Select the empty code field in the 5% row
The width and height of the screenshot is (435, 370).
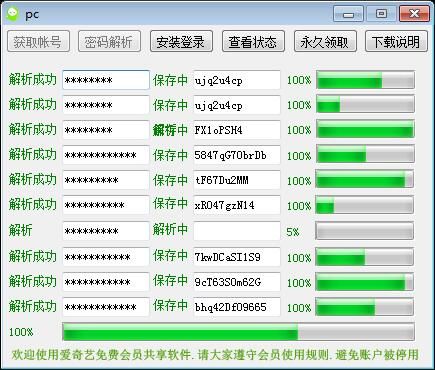(237, 231)
